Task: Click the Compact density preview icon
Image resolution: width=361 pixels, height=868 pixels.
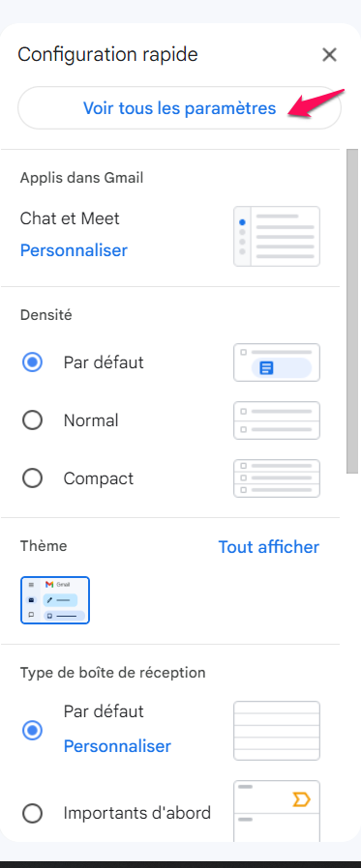Action: [x=277, y=478]
